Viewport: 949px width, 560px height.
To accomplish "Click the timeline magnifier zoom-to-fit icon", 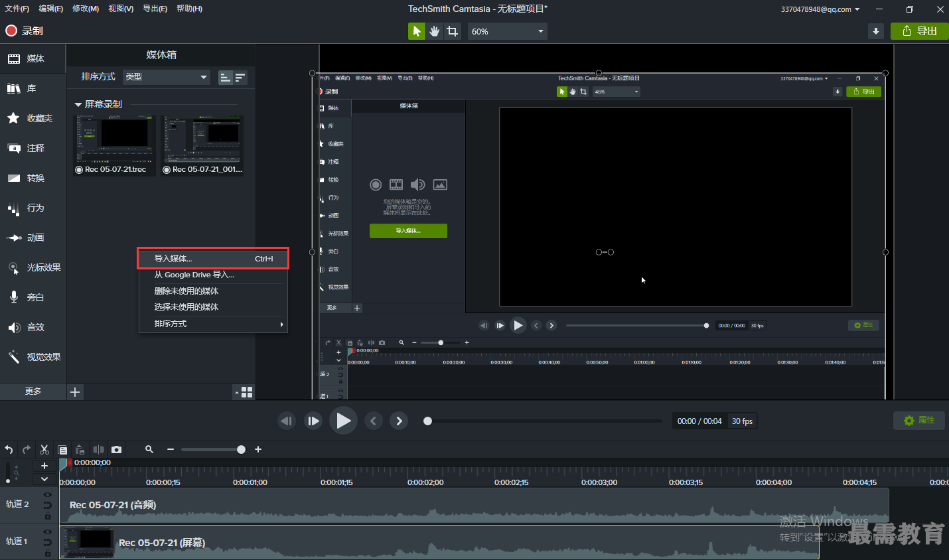I will (149, 450).
